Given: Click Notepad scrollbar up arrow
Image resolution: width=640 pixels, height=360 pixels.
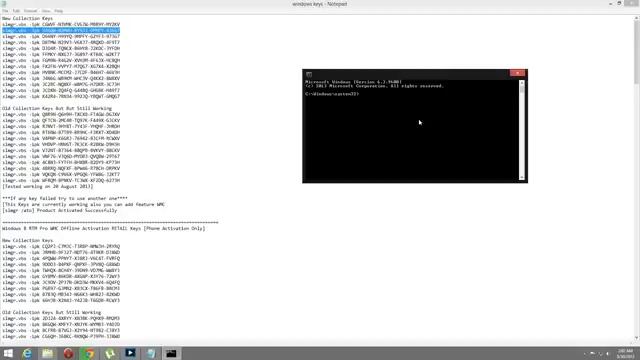Looking at the screenshot, I should [637, 18].
